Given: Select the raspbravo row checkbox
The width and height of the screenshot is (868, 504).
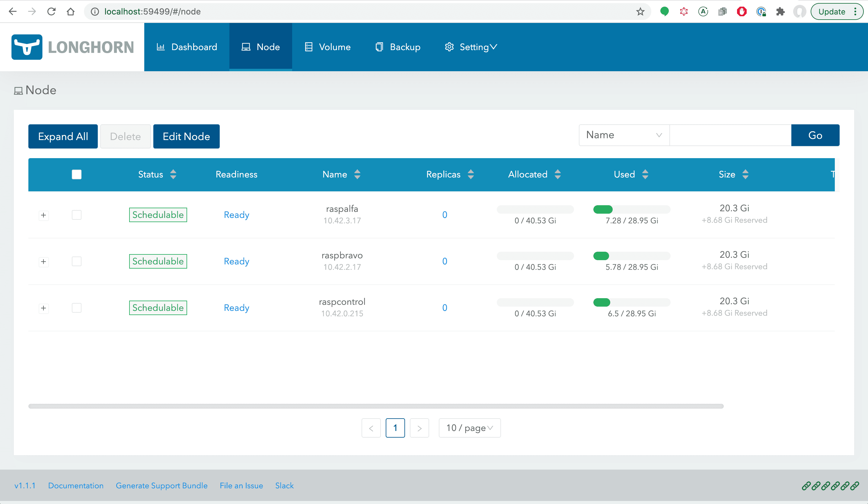Looking at the screenshot, I should [76, 261].
